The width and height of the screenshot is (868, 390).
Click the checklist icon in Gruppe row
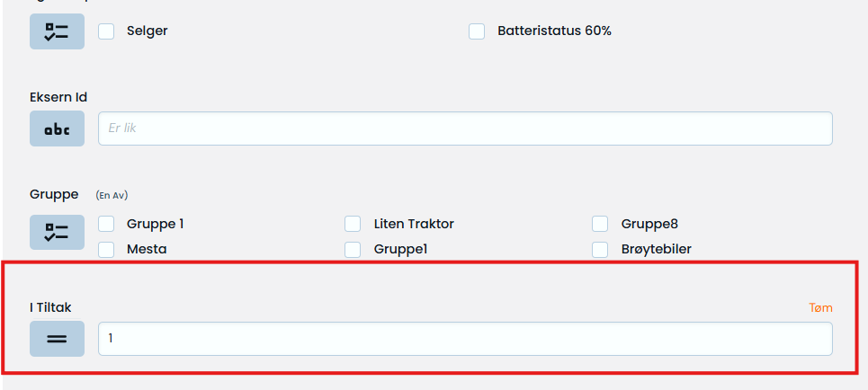click(57, 232)
